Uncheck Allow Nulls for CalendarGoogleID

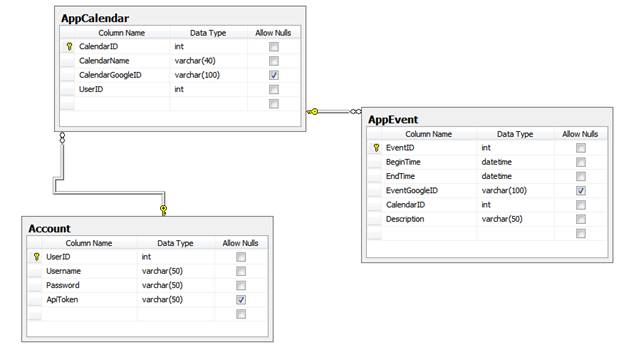(274, 75)
